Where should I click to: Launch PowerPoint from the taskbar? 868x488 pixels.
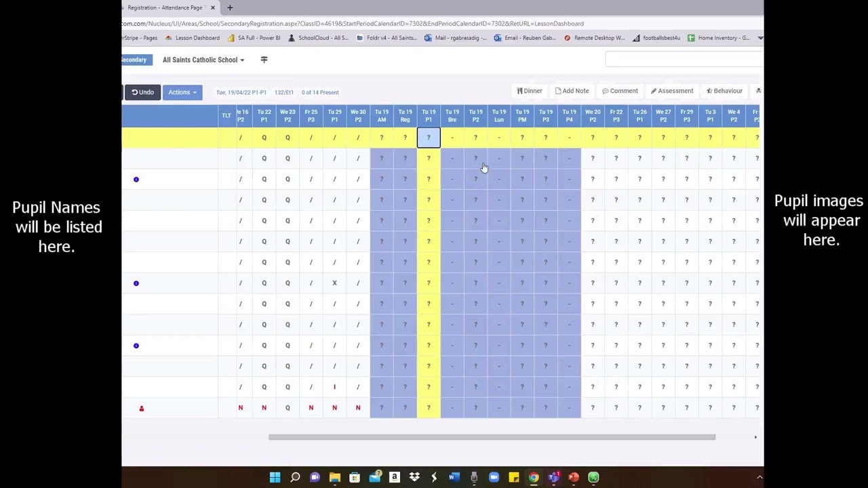coord(574,477)
